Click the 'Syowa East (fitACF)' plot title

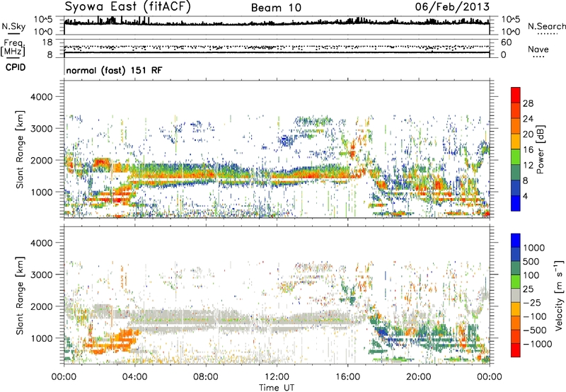click(x=127, y=6)
